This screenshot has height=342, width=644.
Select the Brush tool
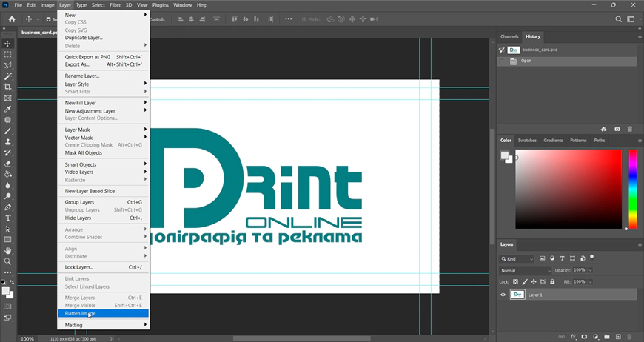tap(8, 131)
